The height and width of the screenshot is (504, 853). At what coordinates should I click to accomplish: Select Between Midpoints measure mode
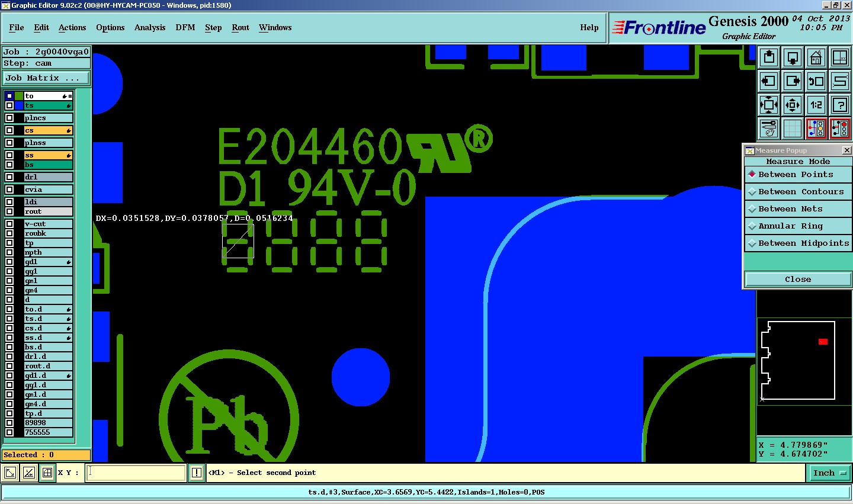[797, 243]
